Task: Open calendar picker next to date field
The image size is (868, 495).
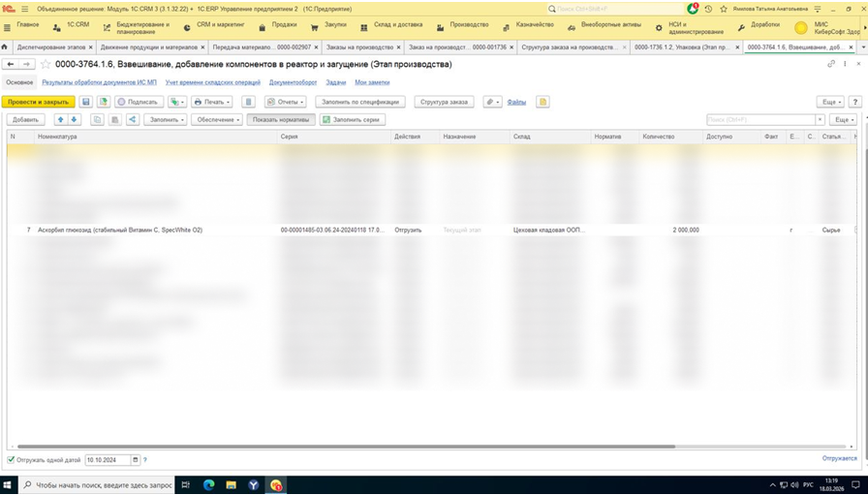Action: 136,459
